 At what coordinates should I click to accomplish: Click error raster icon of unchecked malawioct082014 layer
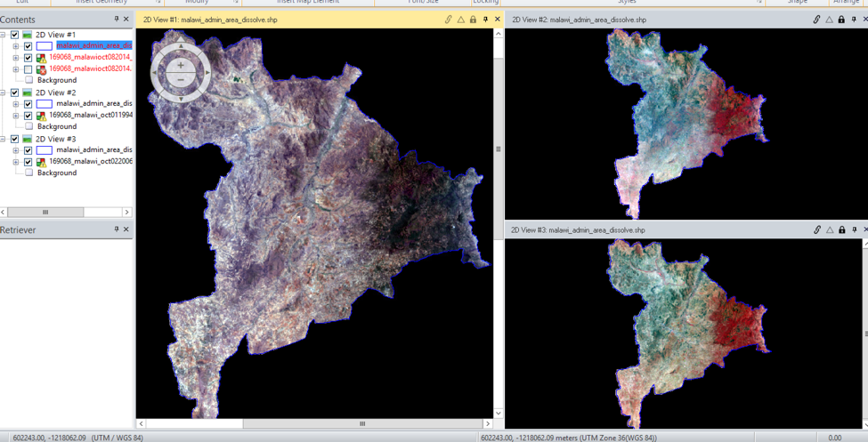point(42,69)
